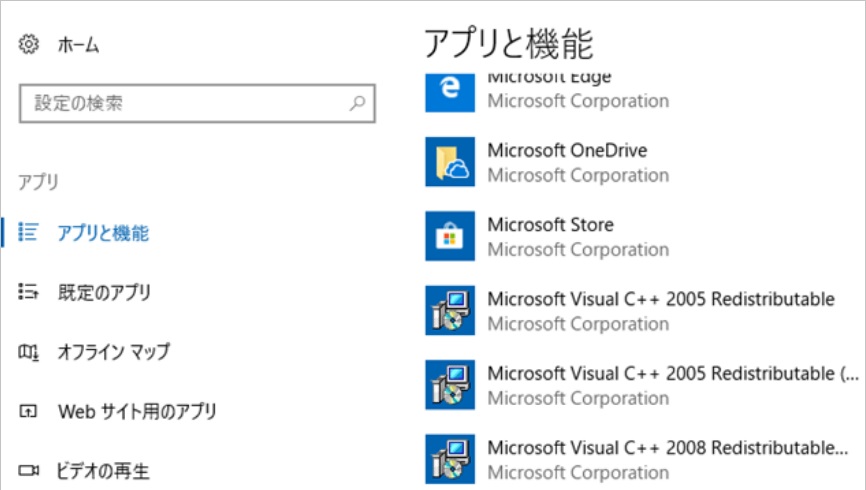Click the Home gear icon
Screen dimensions: 866x490
pyautogui.click(x=29, y=44)
